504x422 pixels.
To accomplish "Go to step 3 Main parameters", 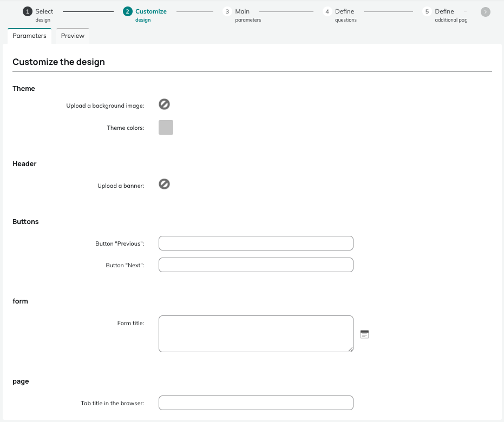I will pos(241,15).
